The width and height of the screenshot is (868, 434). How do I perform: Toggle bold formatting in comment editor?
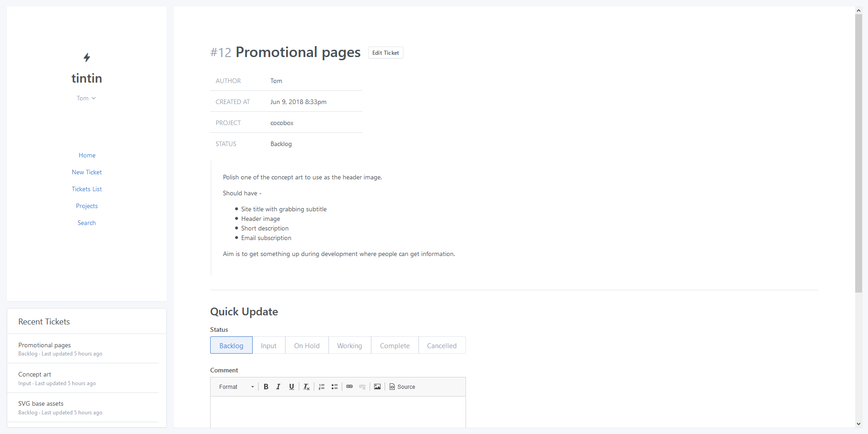(266, 387)
